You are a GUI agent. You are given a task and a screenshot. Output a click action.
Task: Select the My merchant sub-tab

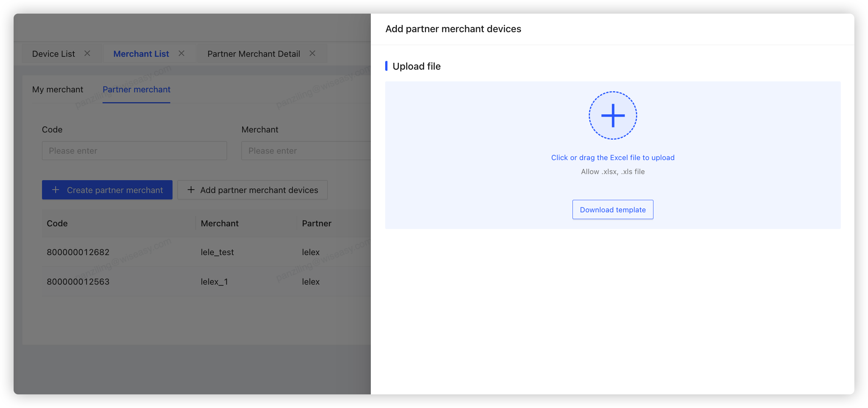[x=58, y=89]
